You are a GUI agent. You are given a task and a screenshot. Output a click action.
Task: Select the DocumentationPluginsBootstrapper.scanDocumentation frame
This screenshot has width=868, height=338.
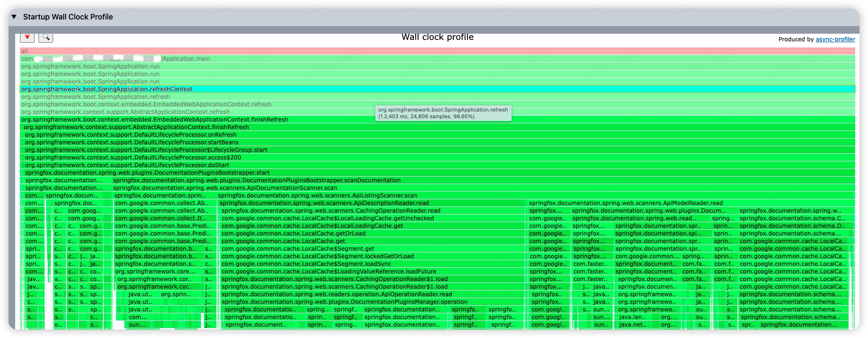click(484, 180)
